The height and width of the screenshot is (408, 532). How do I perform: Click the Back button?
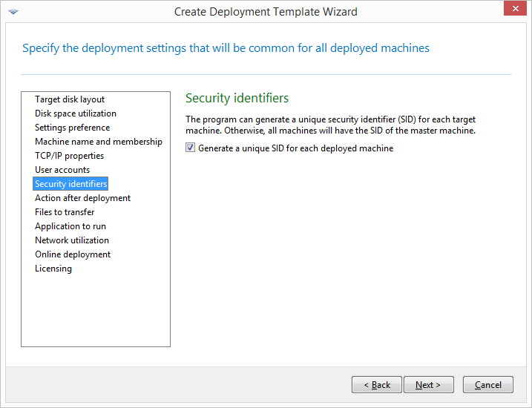[377, 385]
